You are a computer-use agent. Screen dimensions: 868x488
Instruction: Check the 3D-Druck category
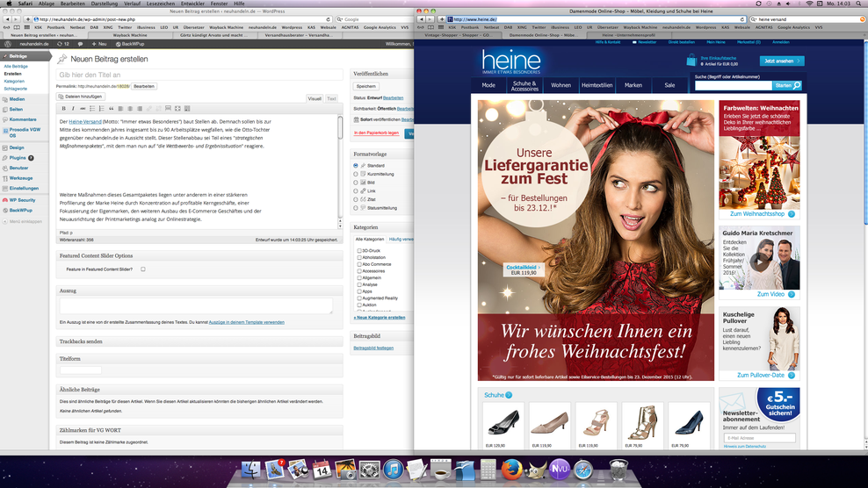[359, 251]
